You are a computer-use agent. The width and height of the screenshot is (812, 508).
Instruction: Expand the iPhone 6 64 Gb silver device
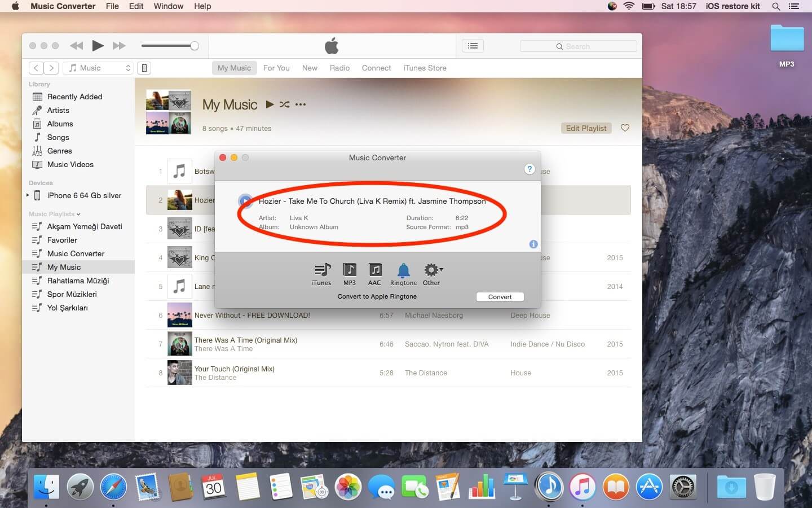click(28, 195)
